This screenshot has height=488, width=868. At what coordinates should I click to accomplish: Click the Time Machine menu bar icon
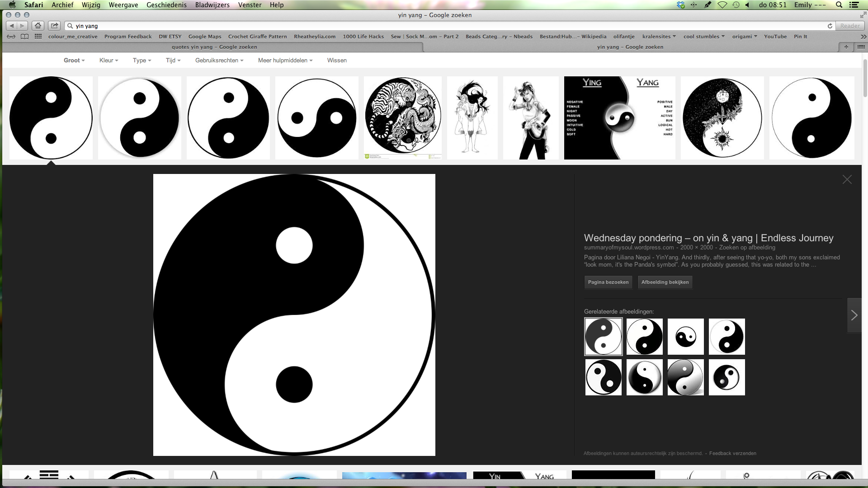coord(736,5)
